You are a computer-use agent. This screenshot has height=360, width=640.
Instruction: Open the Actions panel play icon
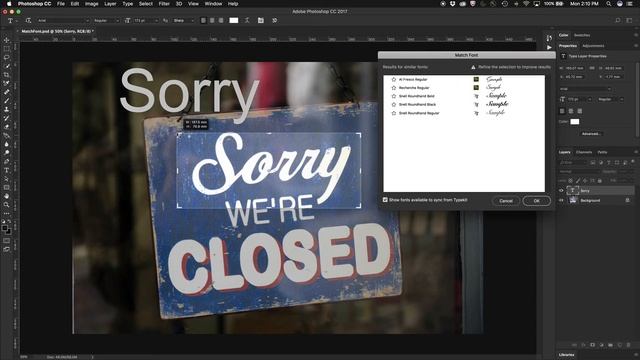[x=549, y=47]
